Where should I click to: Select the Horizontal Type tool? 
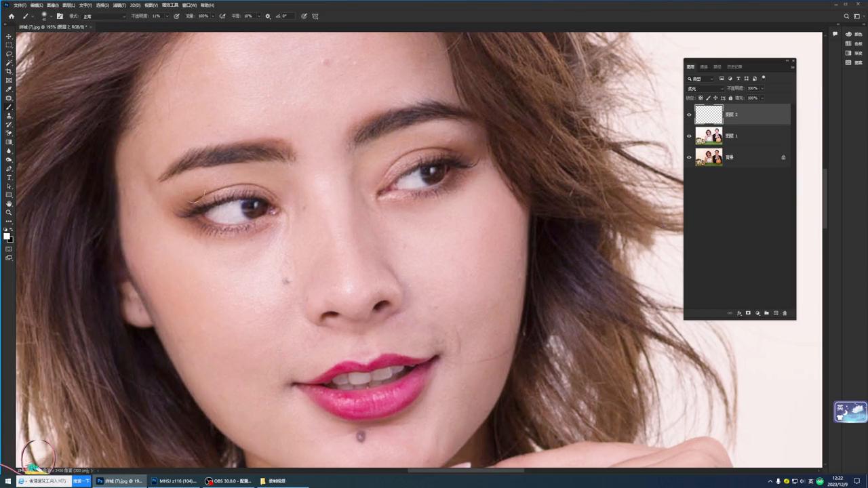(9, 178)
